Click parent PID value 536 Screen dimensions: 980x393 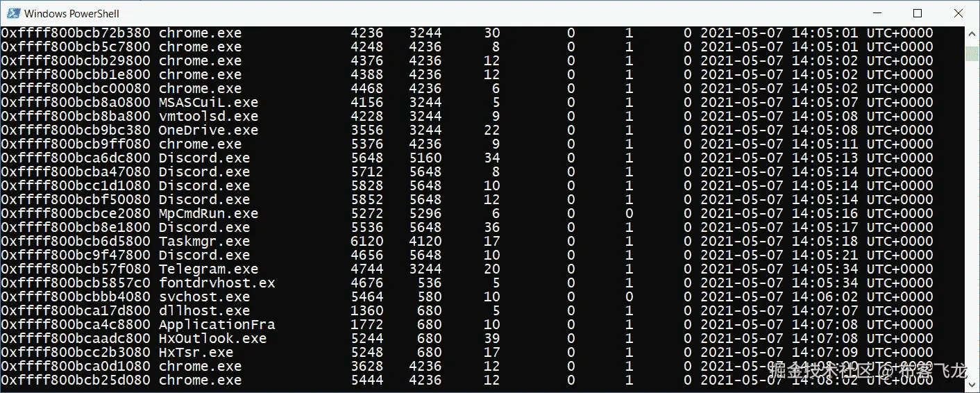429,283
